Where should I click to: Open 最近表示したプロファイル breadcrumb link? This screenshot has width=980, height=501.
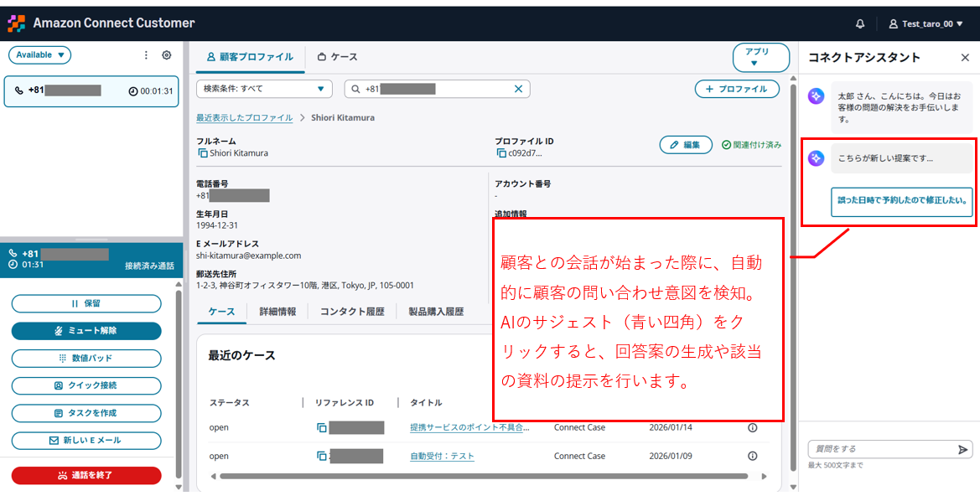[245, 117]
